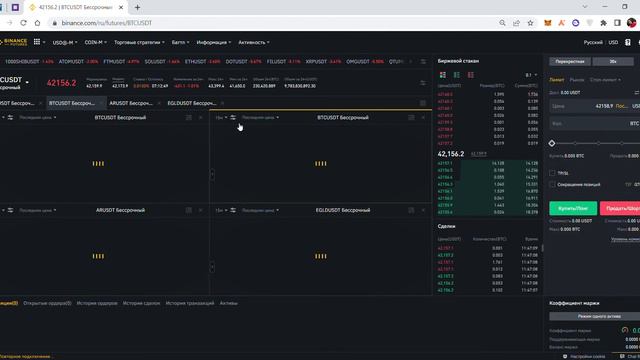
Task: Open the Chrome profile avatar
Action: click(631, 23)
